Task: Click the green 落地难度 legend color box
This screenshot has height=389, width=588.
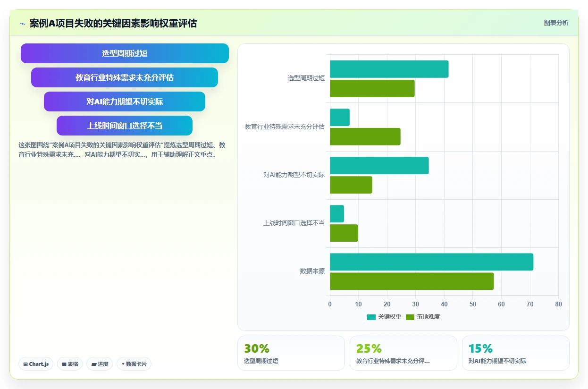Action: point(410,317)
